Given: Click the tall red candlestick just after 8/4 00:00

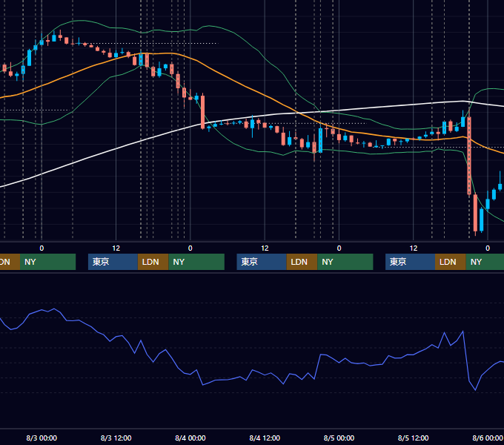Looking at the screenshot, I should [202, 112].
